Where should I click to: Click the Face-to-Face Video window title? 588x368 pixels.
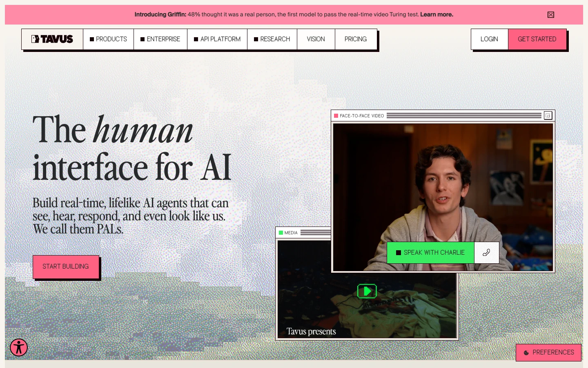tap(362, 116)
